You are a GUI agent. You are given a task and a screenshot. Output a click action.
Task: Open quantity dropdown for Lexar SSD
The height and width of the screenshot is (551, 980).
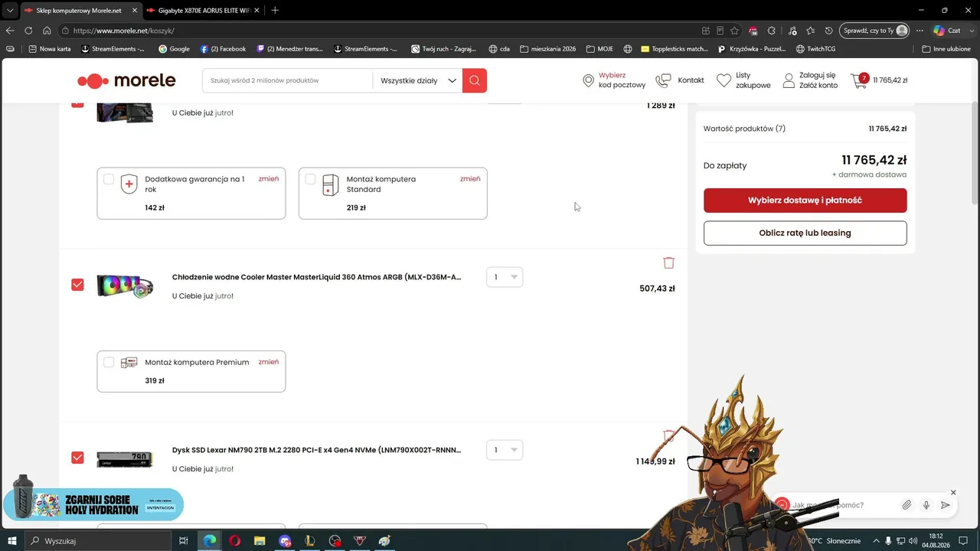pos(505,450)
